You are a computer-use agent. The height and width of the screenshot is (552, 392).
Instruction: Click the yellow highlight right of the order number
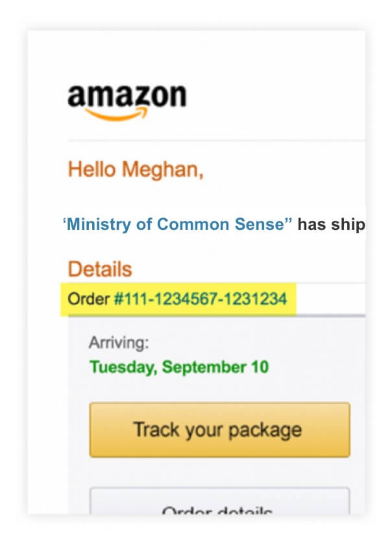coord(292,299)
